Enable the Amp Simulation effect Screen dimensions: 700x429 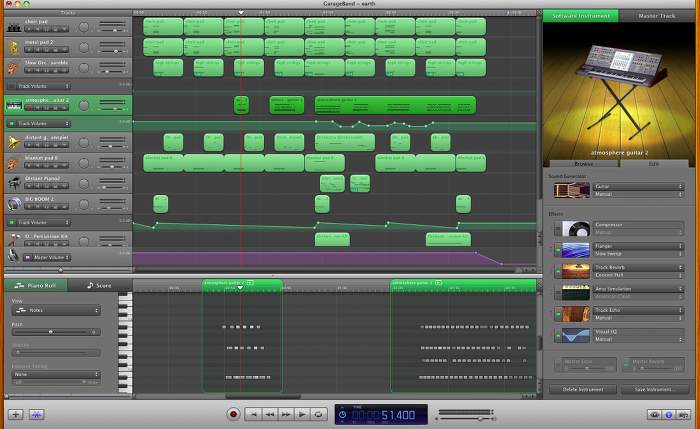(558, 292)
